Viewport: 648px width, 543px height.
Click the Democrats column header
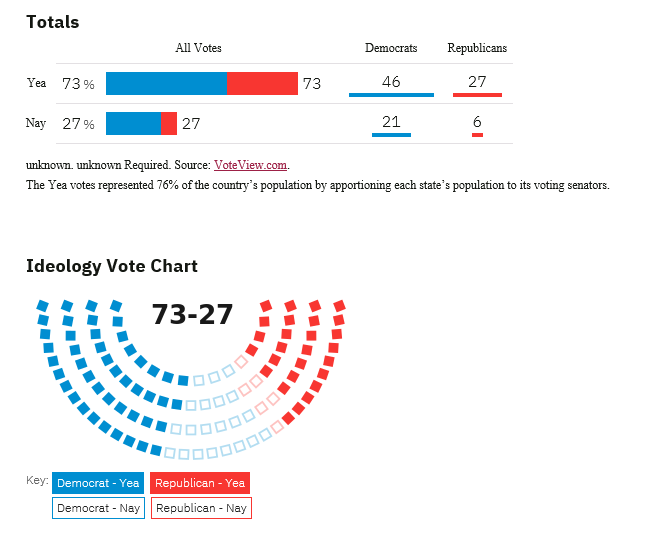pos(391,48)
